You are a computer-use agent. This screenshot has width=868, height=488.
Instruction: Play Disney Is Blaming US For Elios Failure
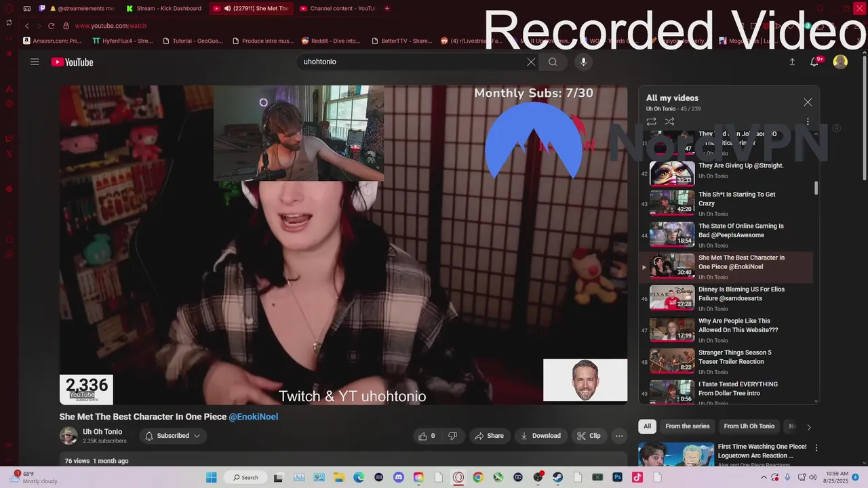click(726, 298)
